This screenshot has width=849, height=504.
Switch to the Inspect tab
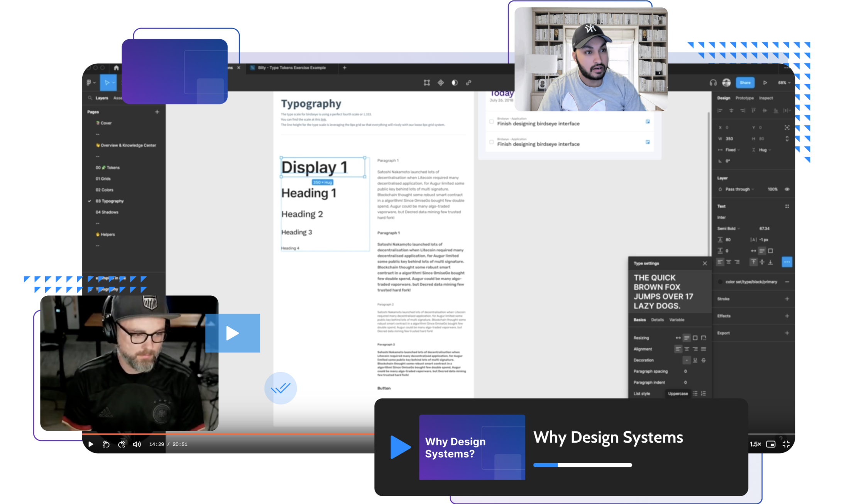pos(766,98)
